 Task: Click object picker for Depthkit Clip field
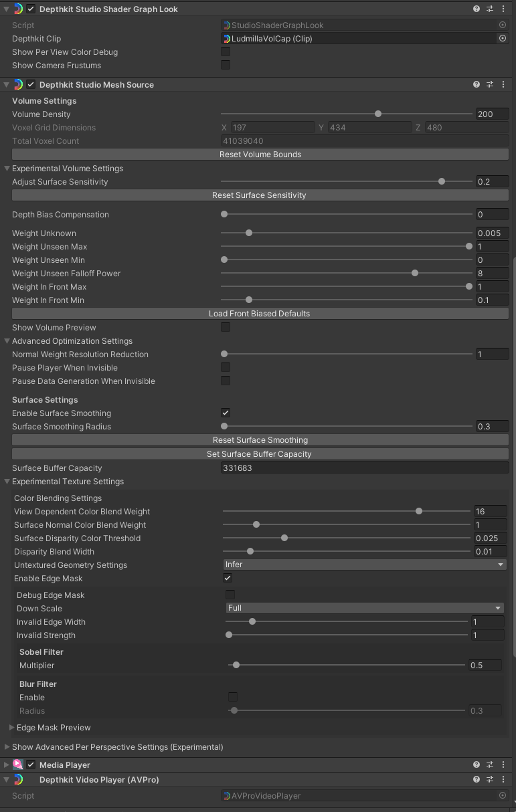tap(503, 39)
